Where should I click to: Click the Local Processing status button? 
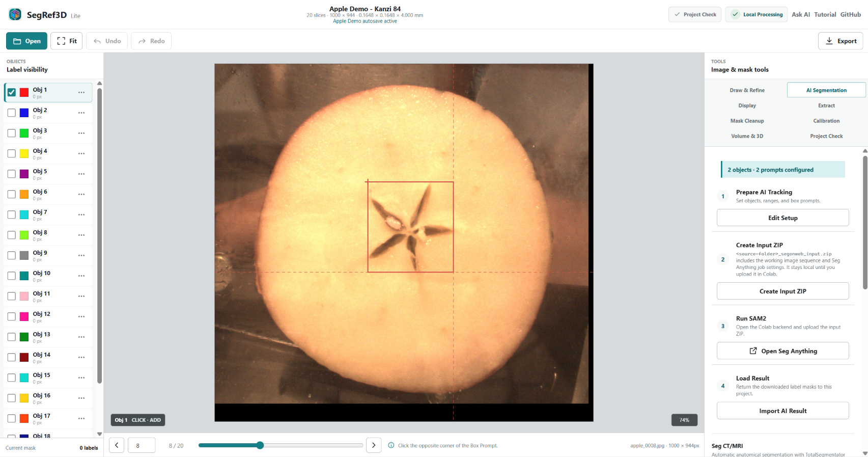757,14
